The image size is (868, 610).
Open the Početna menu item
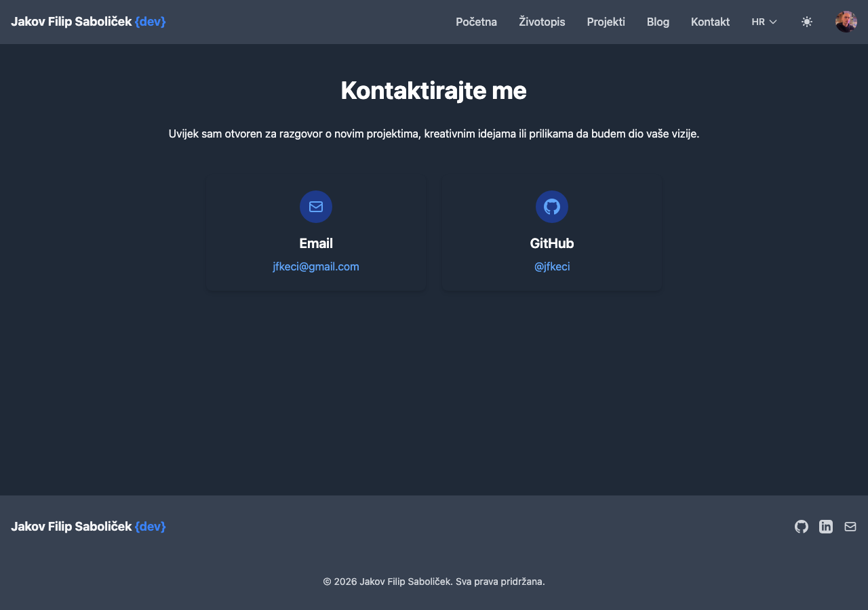(x=476, y=22)
